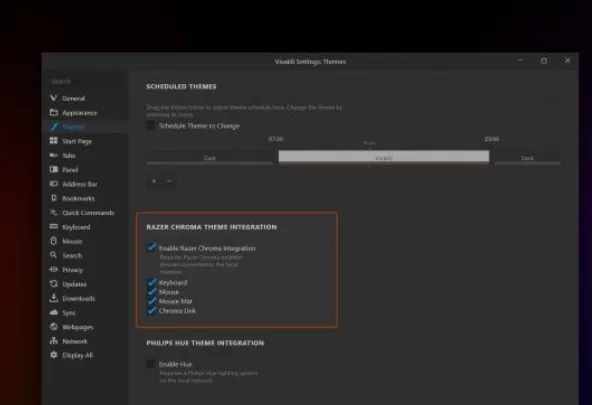
Task: Click the Razer Chroma Theme Integration heading
Action: [x=211, y=227]
